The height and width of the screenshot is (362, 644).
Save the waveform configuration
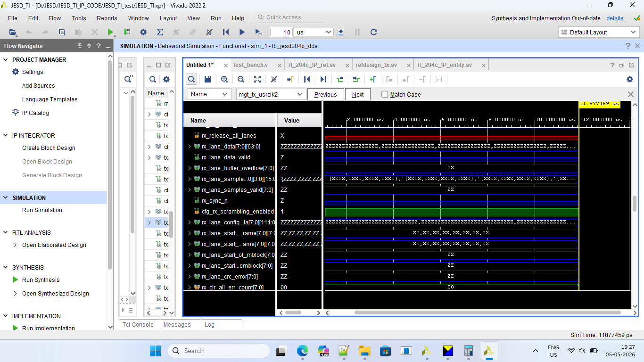coord(208,79)
